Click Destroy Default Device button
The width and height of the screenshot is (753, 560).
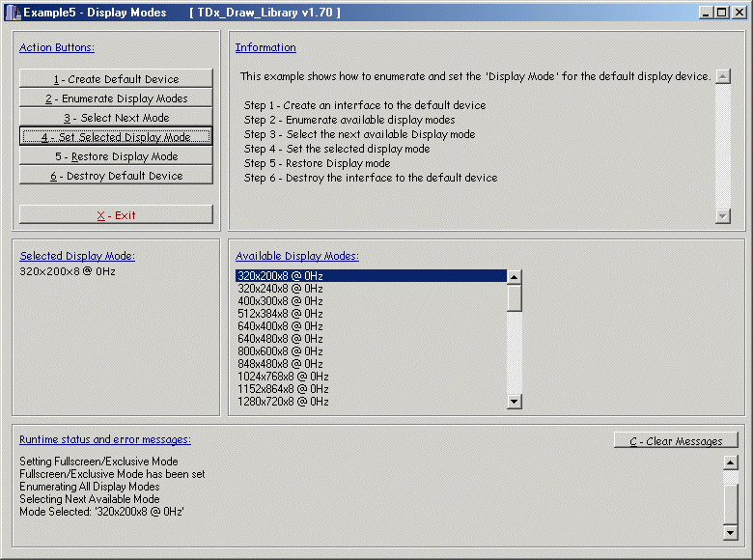pyautogui.click(x=116, y=176)
